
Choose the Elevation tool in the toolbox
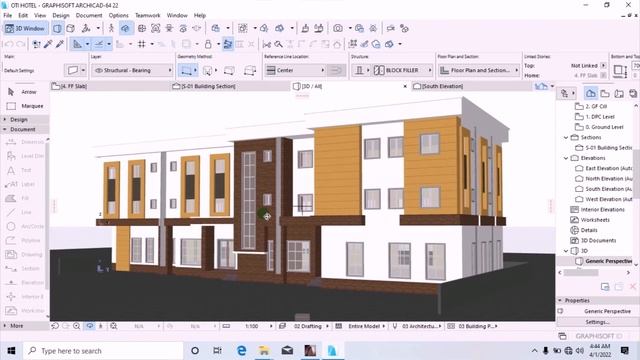25,282
